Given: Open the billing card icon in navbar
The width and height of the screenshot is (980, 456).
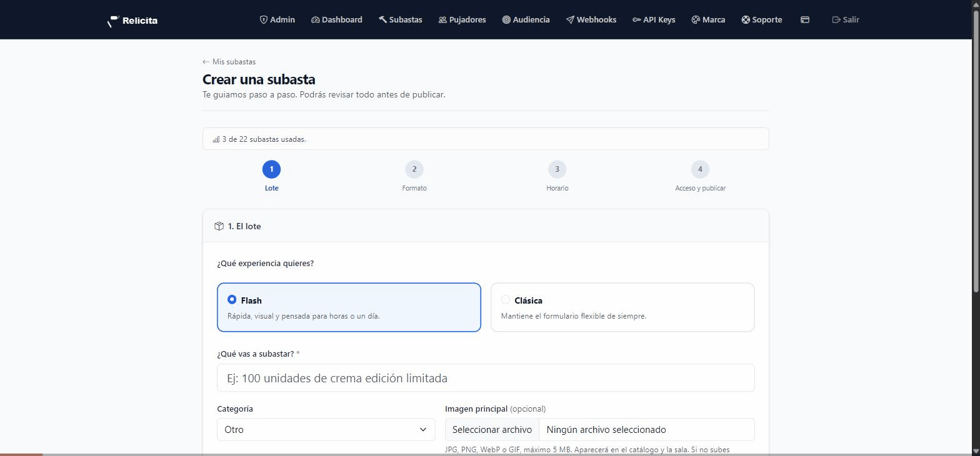Looking at the screenshot, I should click(x=805, y=19).
